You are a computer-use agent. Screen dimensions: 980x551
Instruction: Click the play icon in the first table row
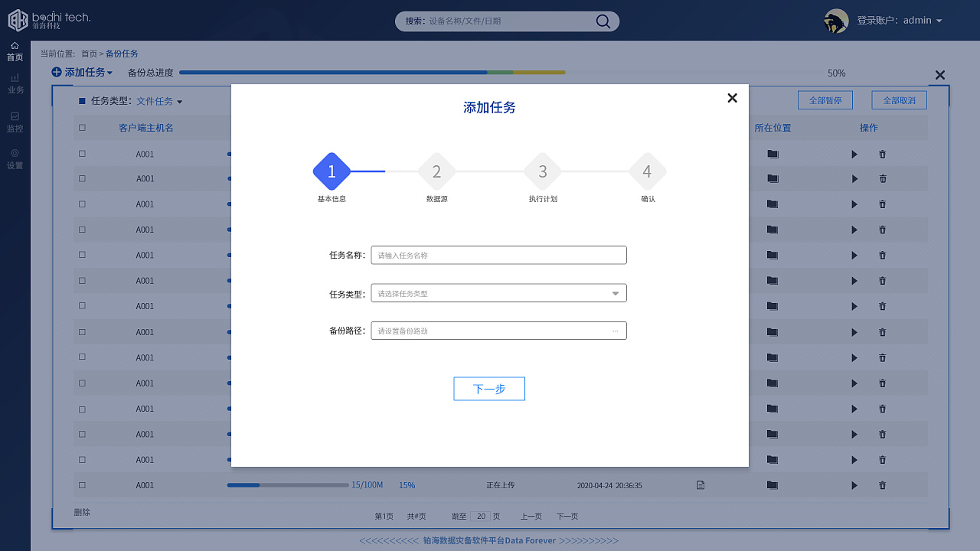click(x=854, y=155)
